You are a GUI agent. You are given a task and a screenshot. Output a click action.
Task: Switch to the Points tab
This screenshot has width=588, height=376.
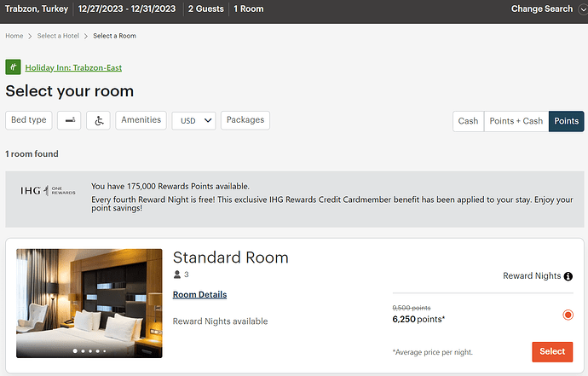pyautogui.click(x=566, y=121)
